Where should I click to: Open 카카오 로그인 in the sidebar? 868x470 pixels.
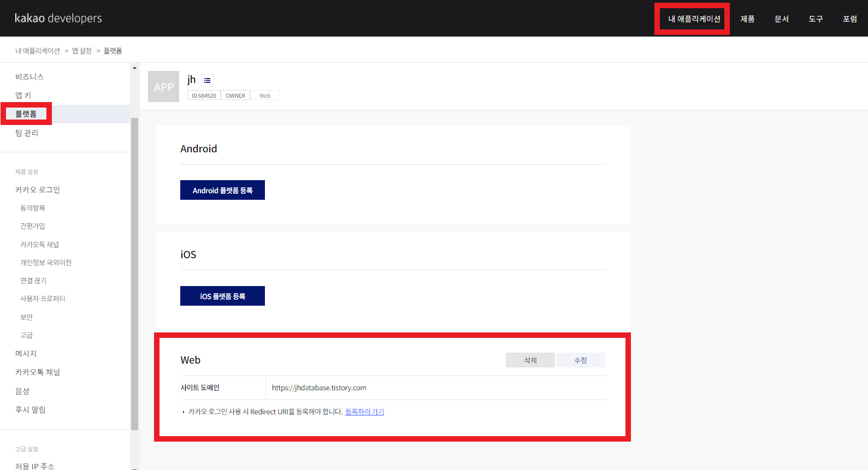tap(38, 189)
